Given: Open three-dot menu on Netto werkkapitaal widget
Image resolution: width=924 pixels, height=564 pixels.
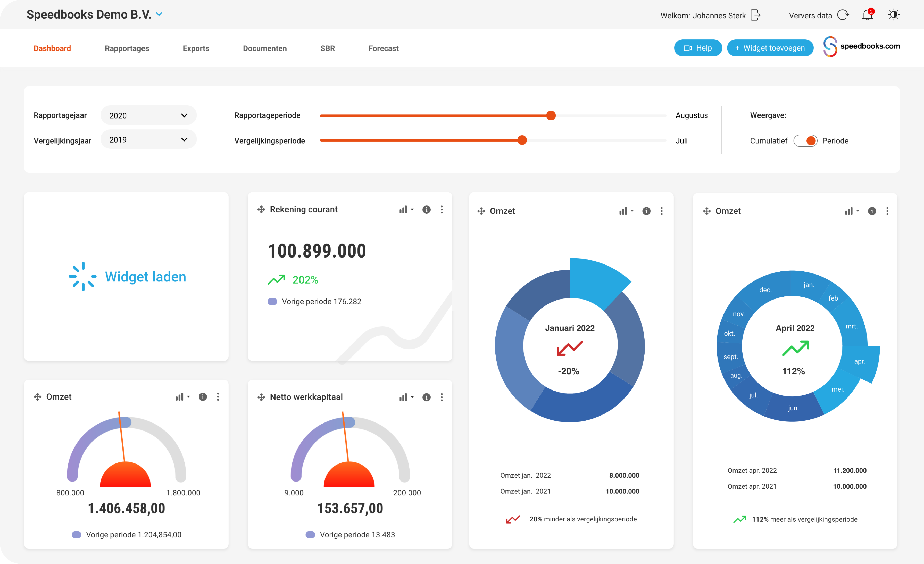Looking at the screenshot, I should [x=442, y=397].
